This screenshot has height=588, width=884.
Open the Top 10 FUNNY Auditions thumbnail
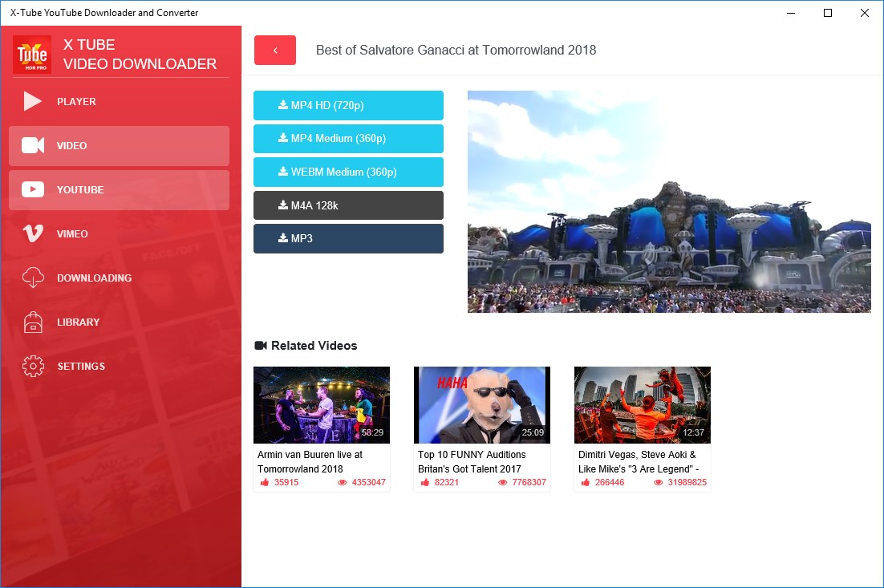(x=482, y=405)
